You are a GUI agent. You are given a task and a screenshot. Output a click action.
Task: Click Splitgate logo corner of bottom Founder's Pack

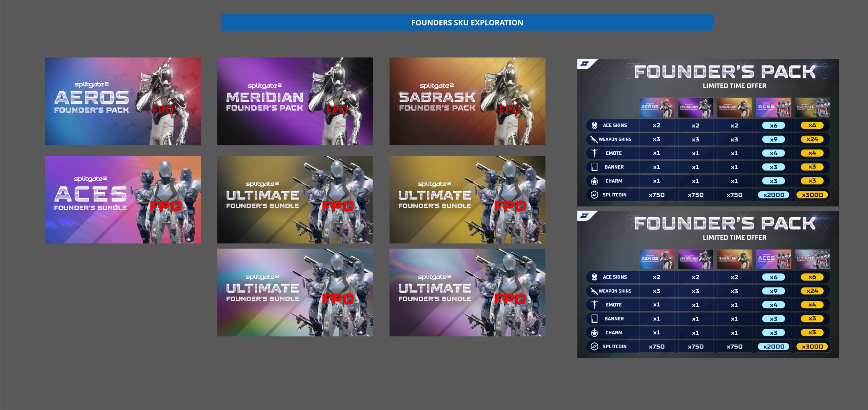[585, 215]
